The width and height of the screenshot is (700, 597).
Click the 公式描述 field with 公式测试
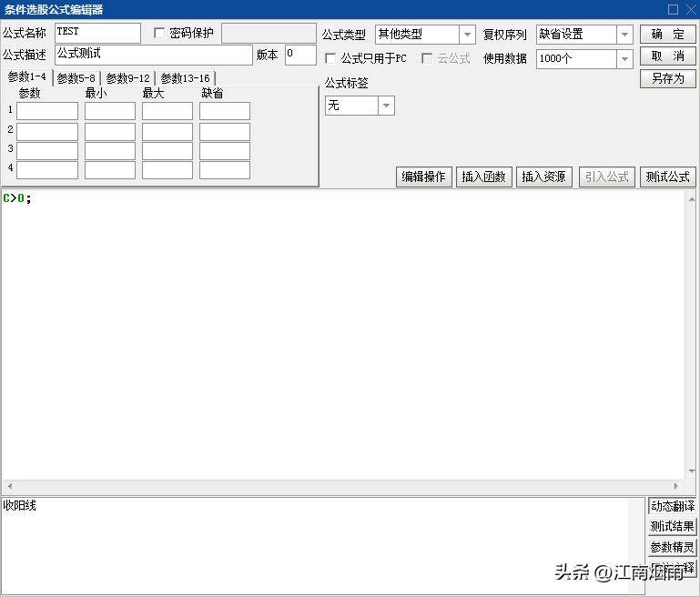pos(154,55)
